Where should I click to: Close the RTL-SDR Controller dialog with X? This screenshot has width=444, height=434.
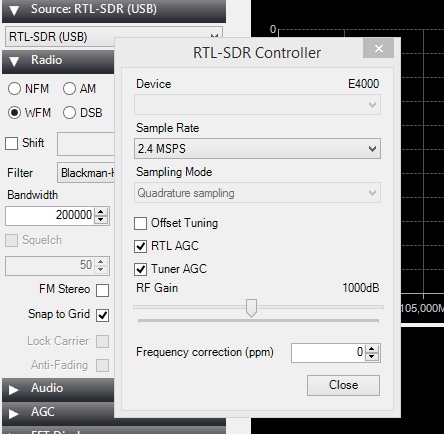(x=379, y=48)
